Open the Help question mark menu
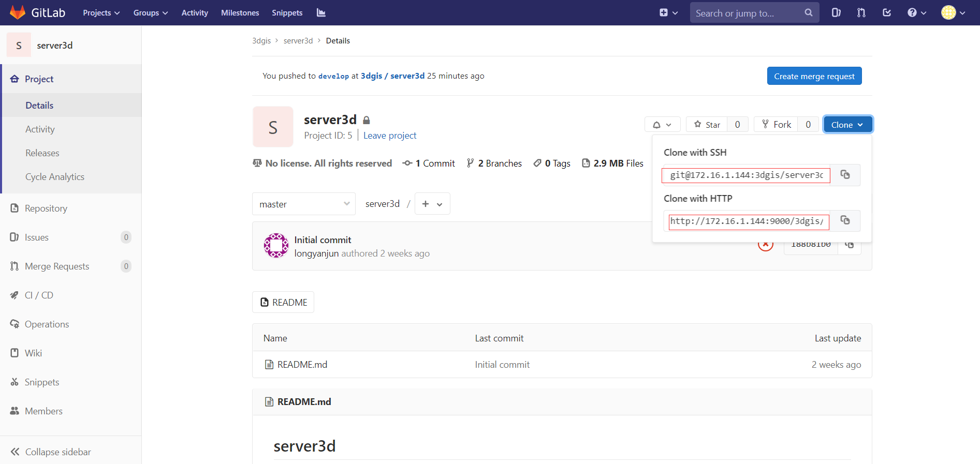 click(917, 12)
